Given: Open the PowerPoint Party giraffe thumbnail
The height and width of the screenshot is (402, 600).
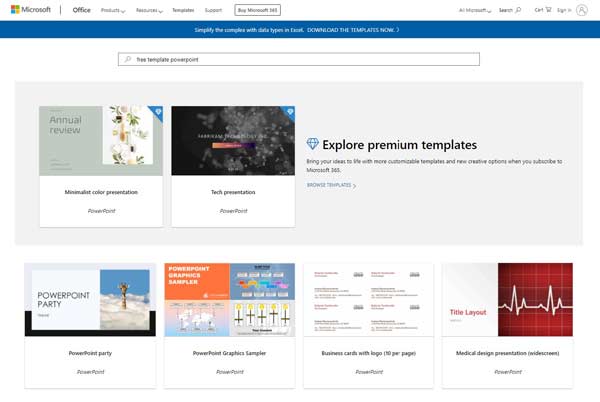Looking at the screenshot, I should [x=90, y=299].
